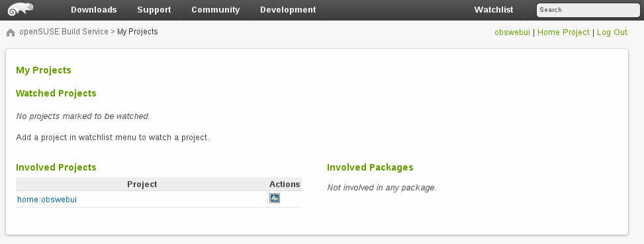Click the openSUSE chameleon logo
The width and height of the screenshot is (644, 244).
pyautogui.click(x=21, y=9)
